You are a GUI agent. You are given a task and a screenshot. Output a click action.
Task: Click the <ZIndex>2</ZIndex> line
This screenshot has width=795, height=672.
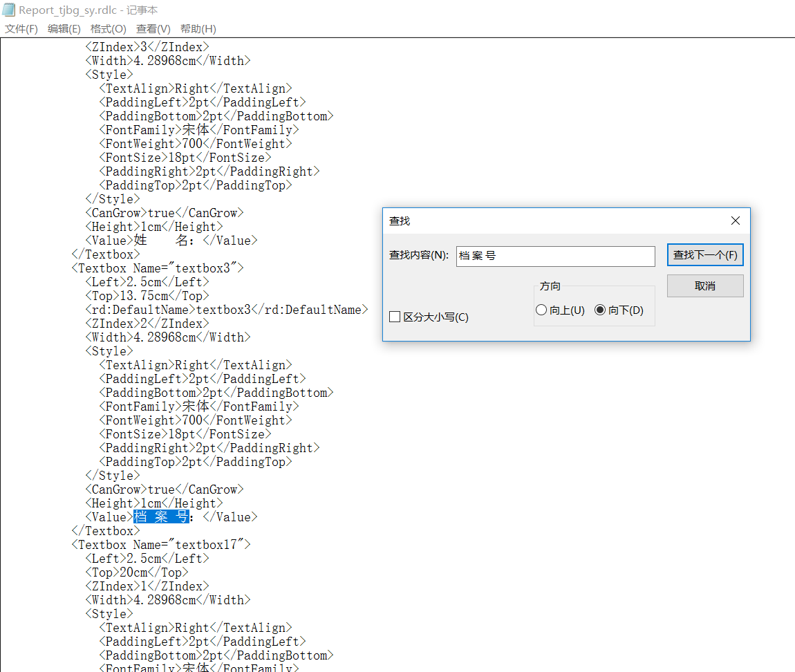point(147,323)
